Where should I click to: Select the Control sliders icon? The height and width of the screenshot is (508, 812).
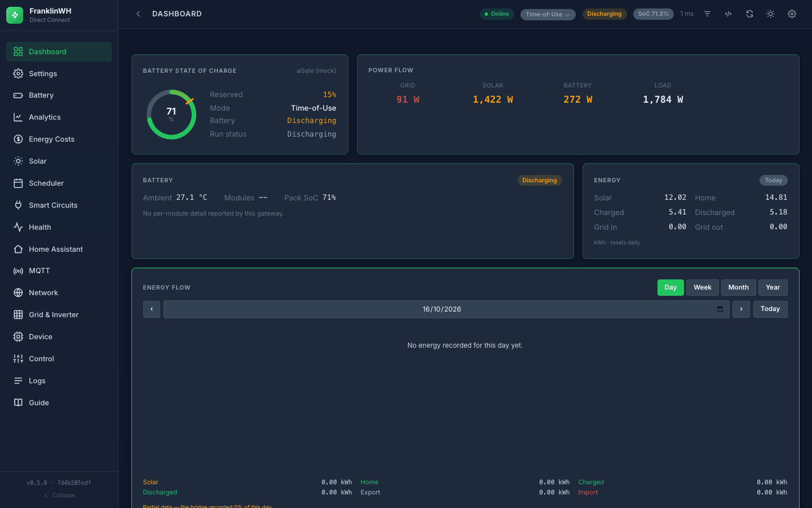[x=18, y=359]
